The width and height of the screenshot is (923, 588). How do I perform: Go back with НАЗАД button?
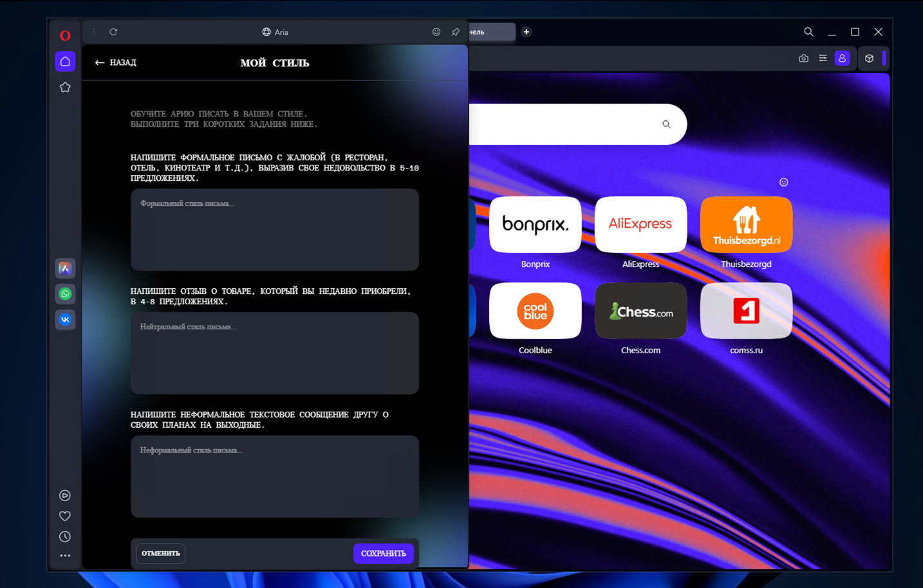point(116,62)
